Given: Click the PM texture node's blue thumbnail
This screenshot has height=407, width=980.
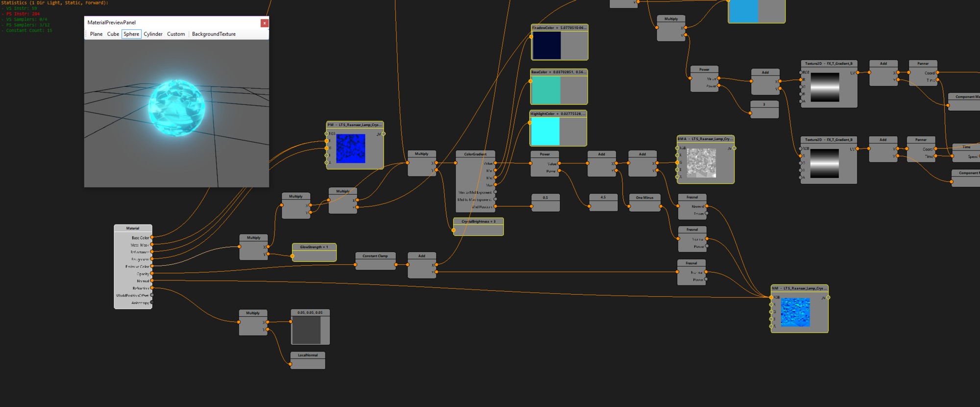Looking at the screenshot, I should pos(351,149).
